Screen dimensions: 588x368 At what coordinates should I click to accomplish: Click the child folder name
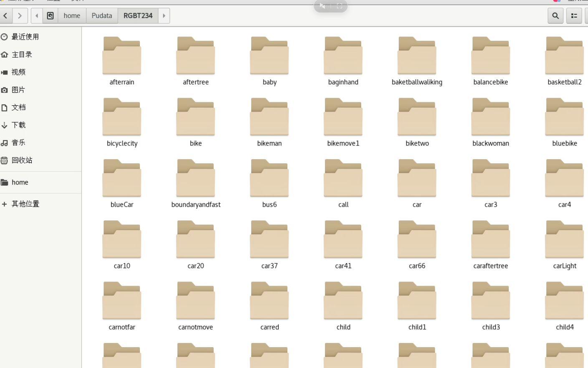(x=343, y=327)
